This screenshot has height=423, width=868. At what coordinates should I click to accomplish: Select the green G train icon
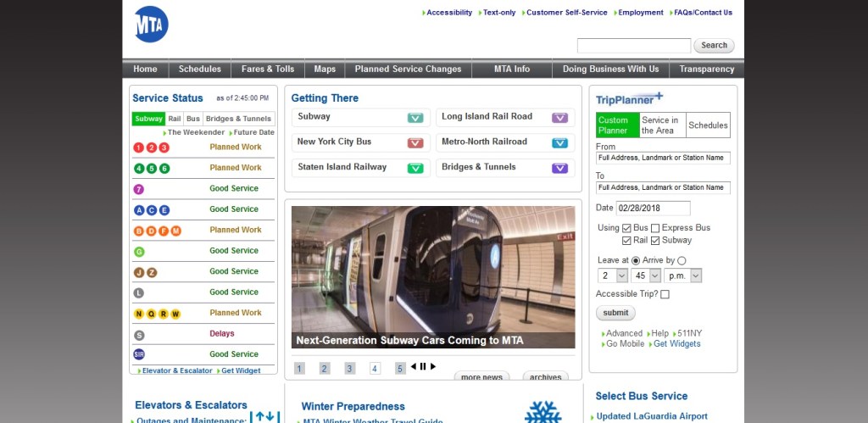click(139, 252)
